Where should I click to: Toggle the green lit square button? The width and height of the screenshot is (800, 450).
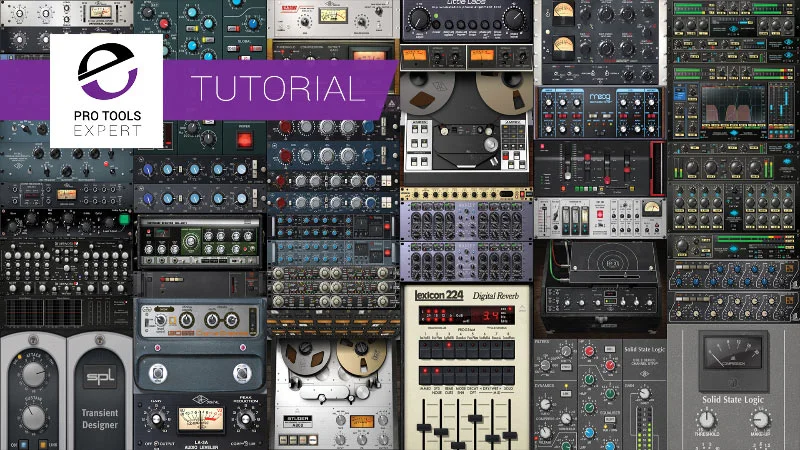(x=123, y=219)
